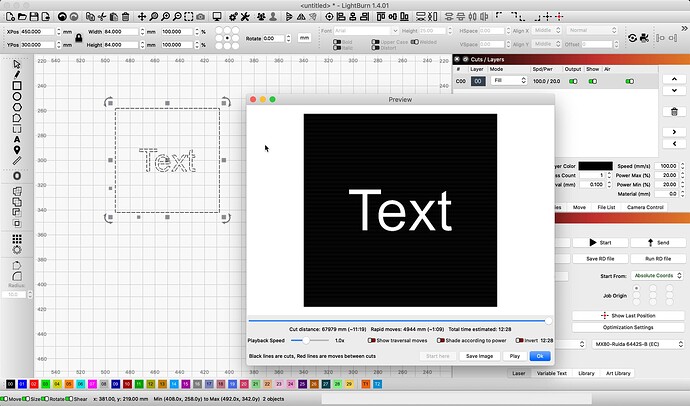The width and height of the screenshot is (690, 406).
Task: Select the Offset Shapes tool
Action: pyautogui.click(x=17, y=176)
